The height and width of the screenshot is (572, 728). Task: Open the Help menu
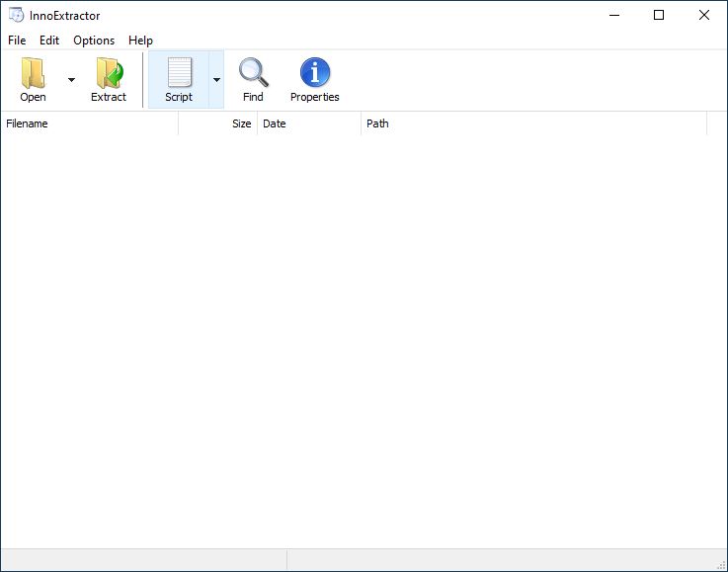tap(140, 41)
